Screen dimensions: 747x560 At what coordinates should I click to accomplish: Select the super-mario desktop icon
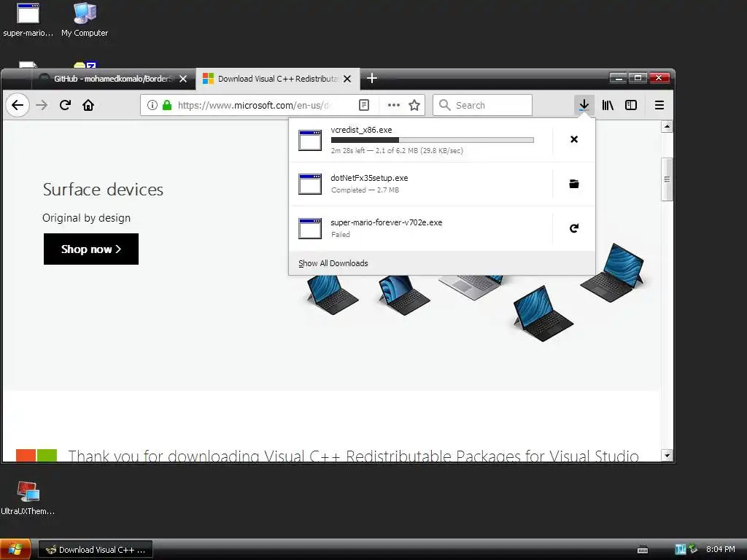[28, 20]
